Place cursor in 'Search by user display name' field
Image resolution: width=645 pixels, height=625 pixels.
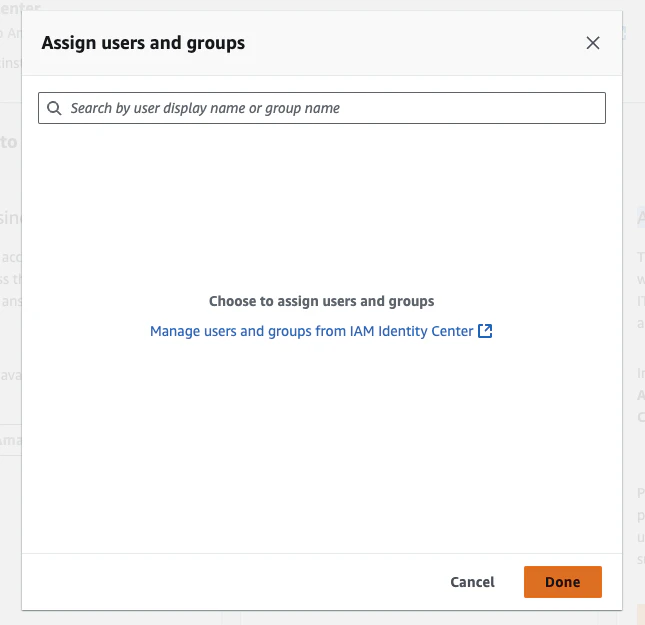(x=322, y=108)
